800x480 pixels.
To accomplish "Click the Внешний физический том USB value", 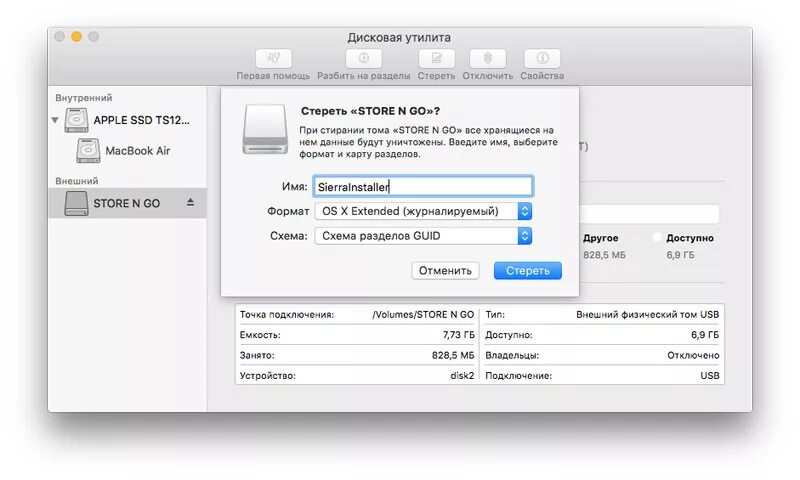I will click(647, 315).
